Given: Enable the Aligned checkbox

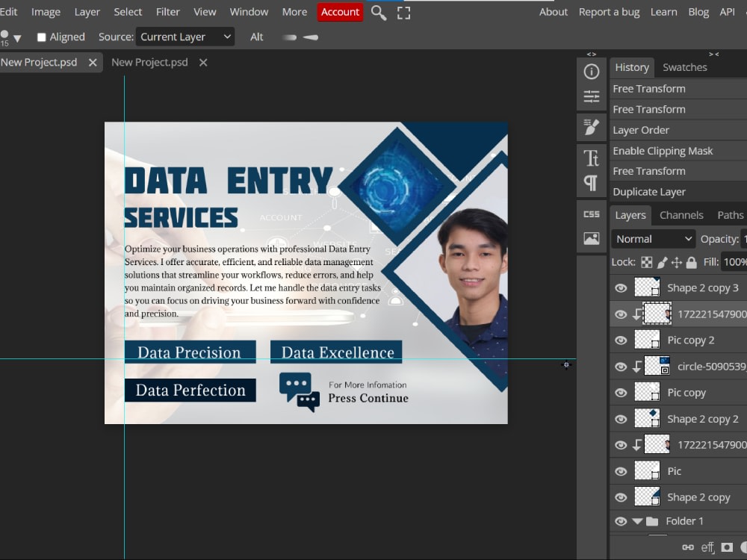Looking at the screenshot, I should coord(41,37).
